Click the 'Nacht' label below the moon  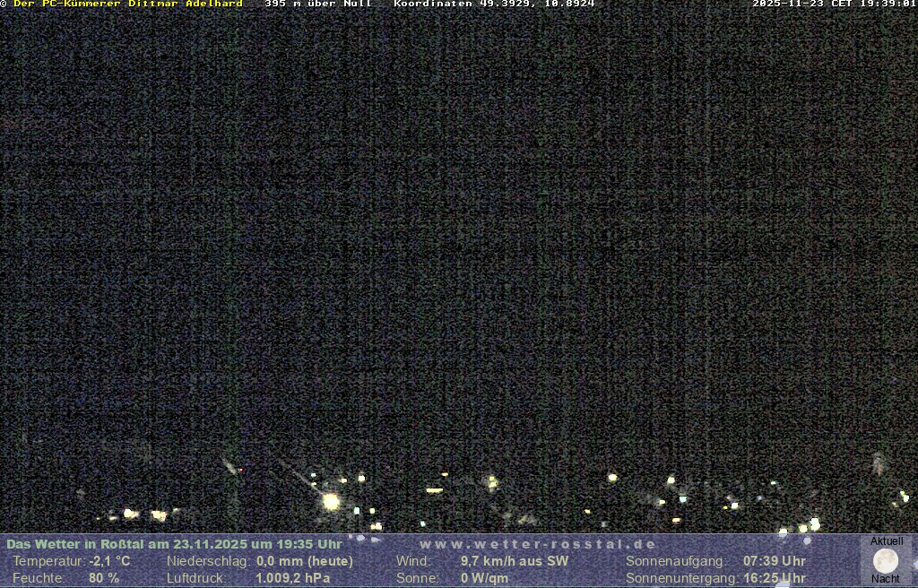[x=886, y=579]
